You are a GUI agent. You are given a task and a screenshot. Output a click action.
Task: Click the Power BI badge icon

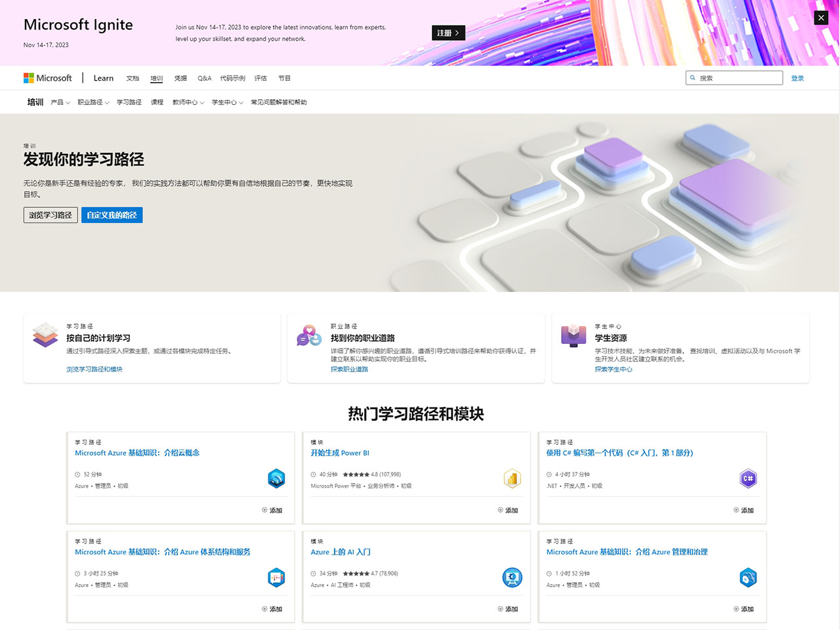(513, 478)
